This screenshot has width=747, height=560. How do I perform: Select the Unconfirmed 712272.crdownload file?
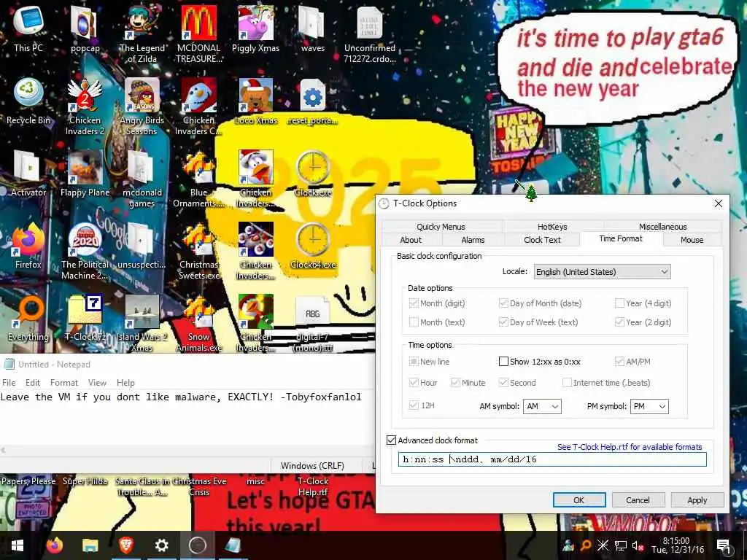(x=370, y=34)
